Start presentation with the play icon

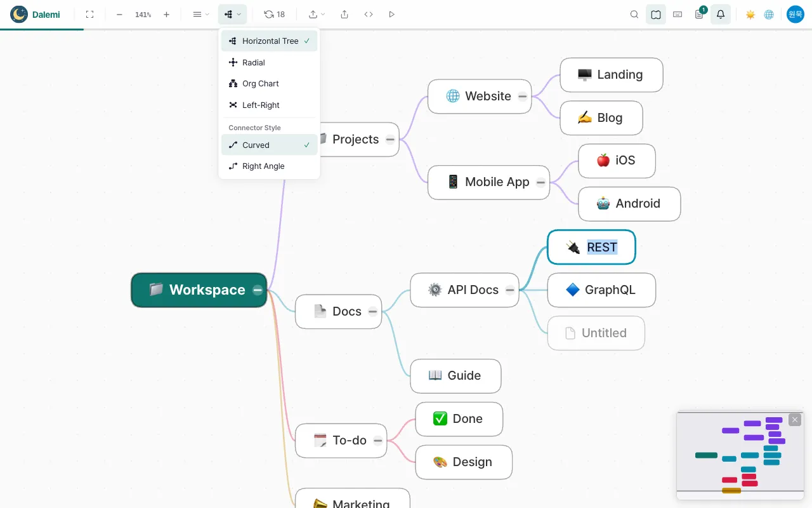pos(391,14)
